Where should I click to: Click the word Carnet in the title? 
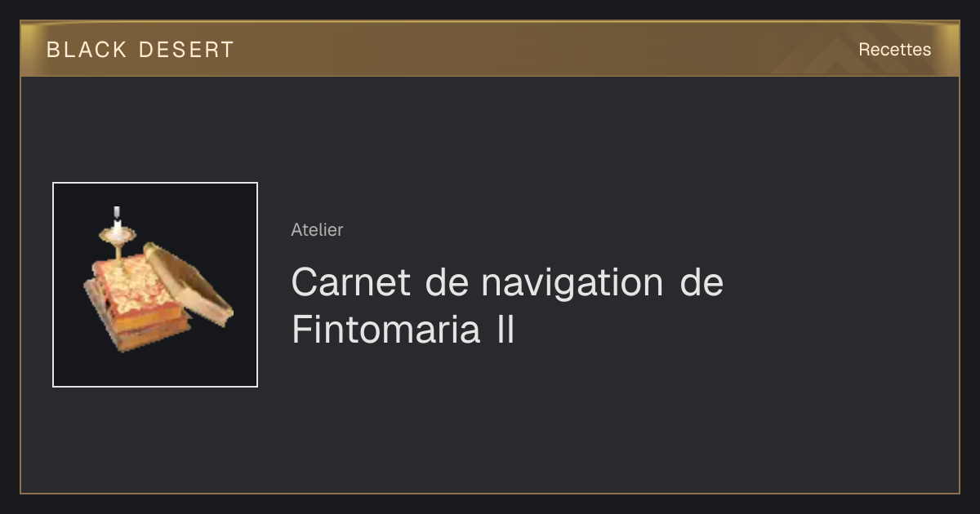coord(353,283)
